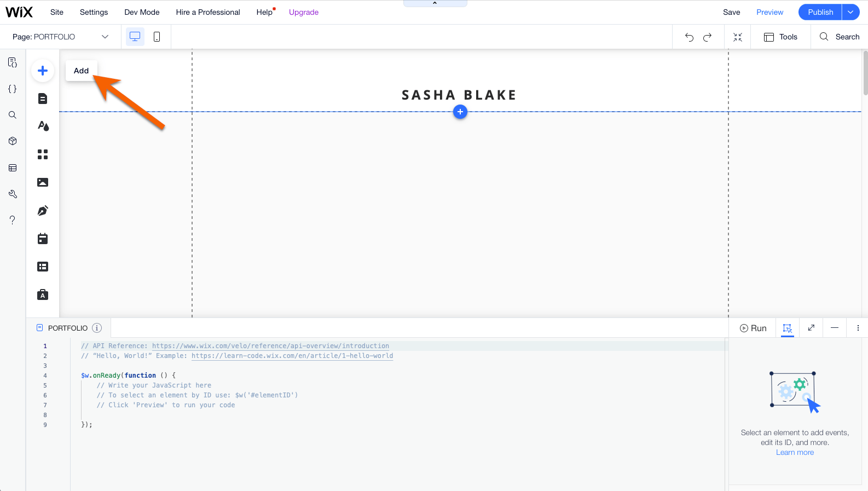Open the Add elements plus button

coord(43,71)
